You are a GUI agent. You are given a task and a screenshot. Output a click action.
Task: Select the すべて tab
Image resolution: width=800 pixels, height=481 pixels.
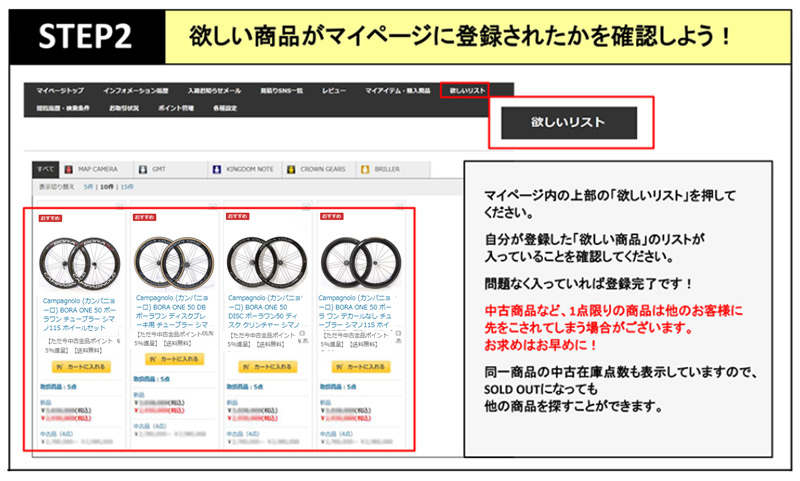(x=45, y=169)
